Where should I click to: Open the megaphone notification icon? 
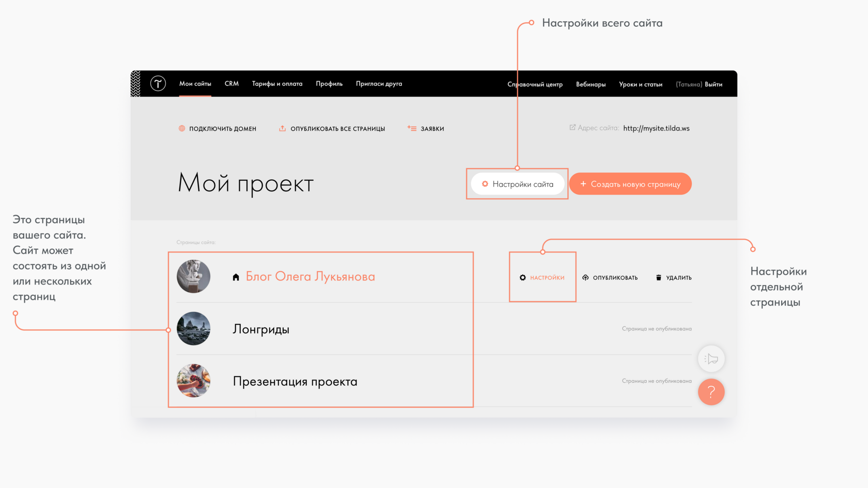tap(711, 358)
